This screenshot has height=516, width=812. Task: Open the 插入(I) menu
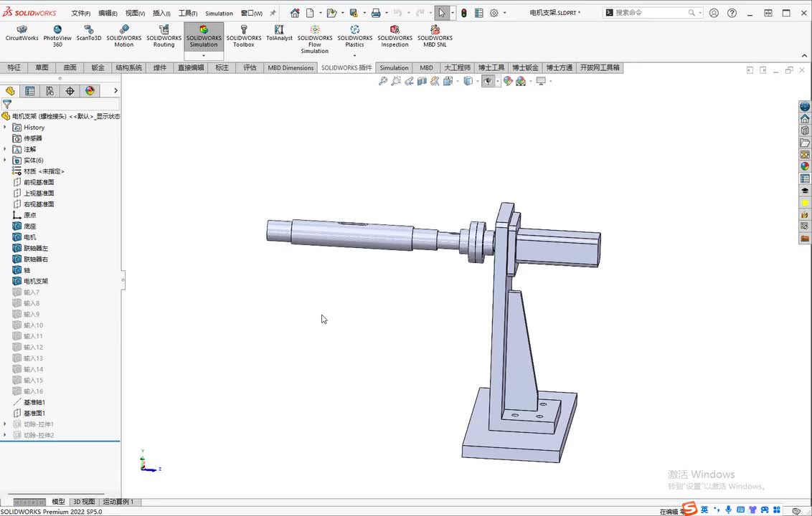tap(161, 14)
